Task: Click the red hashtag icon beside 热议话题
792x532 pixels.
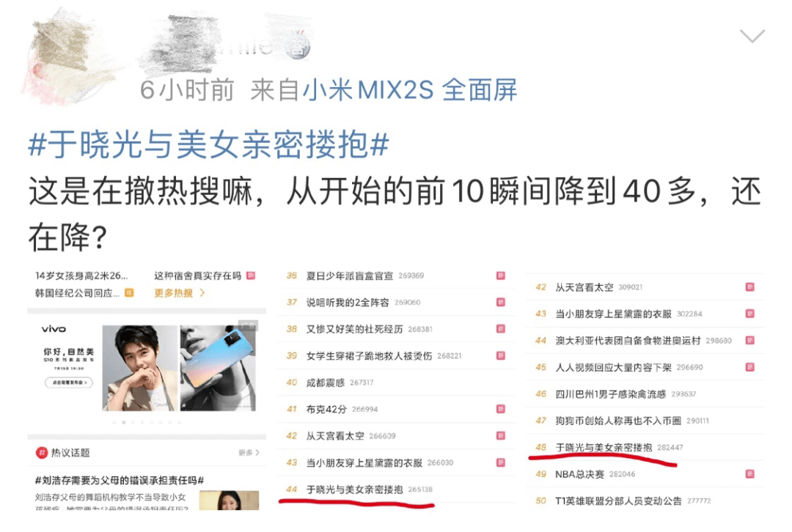Action: 41,453
